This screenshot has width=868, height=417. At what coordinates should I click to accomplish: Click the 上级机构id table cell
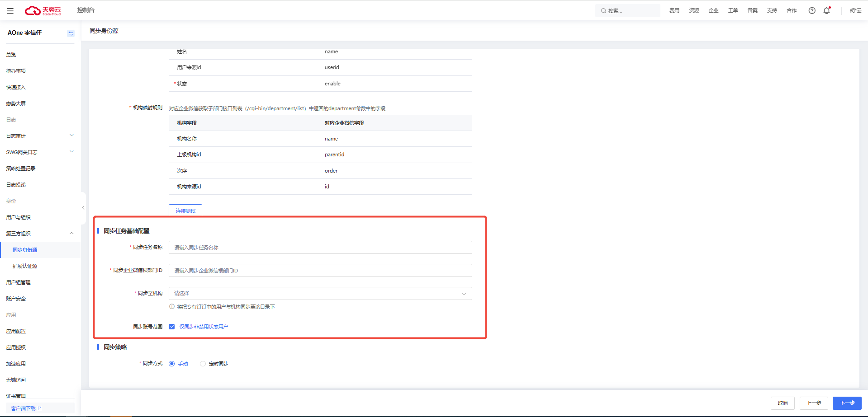coord(189,155)
